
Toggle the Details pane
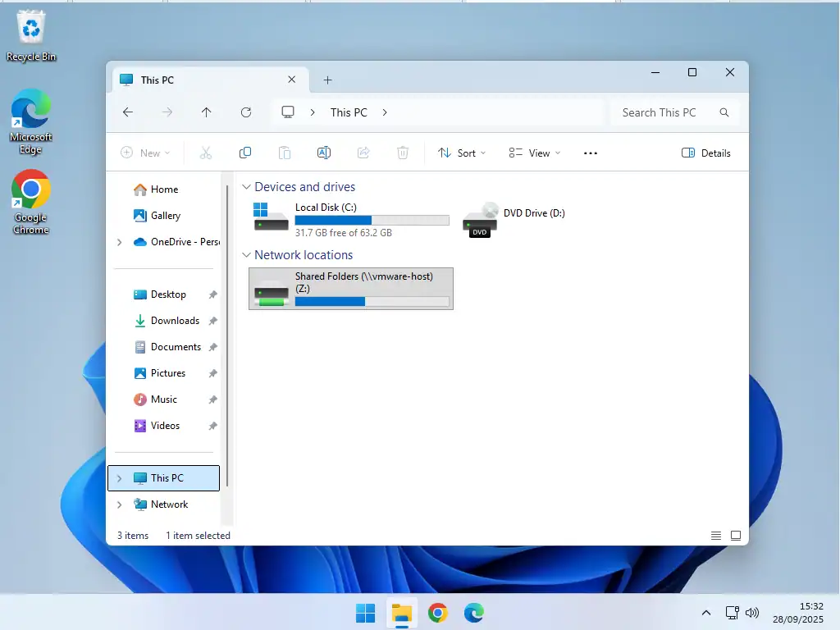click(x=705, y=153)
